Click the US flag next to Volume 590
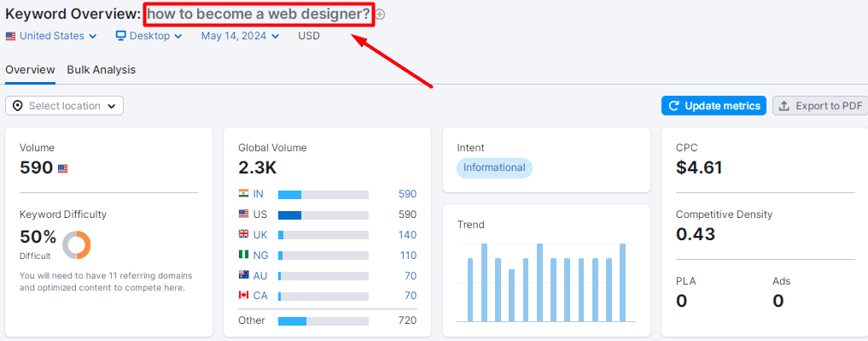Screen dimensions: 868x341 coord(62,168)
